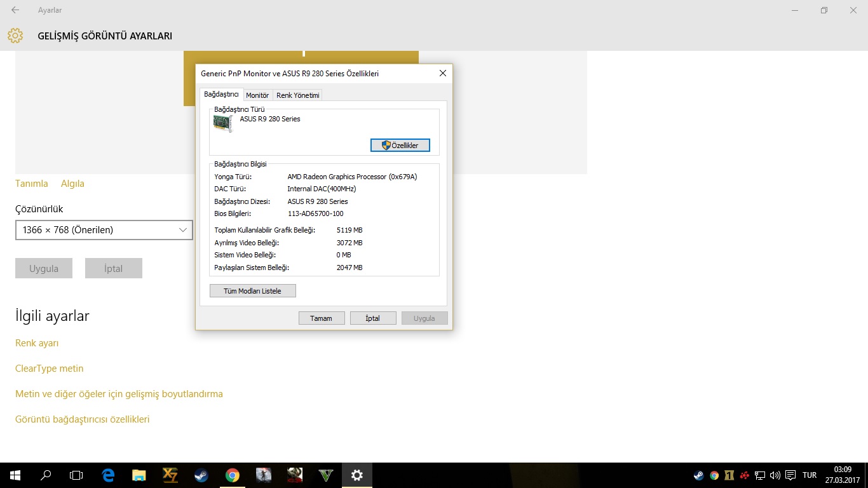Open the Çözünürlük resolution dropdown
Viewport: 868px width, 488px height.
tap(104, 230)
